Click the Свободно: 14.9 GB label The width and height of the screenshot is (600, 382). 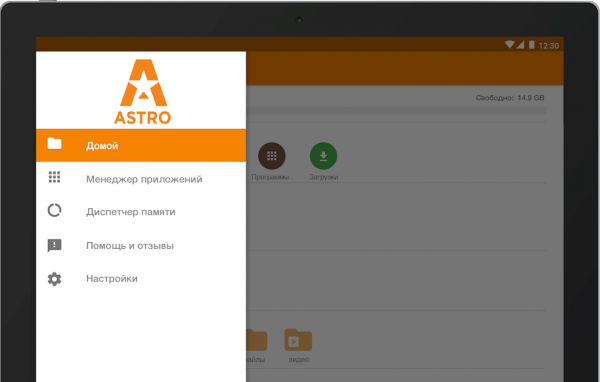tap(510, 98)
